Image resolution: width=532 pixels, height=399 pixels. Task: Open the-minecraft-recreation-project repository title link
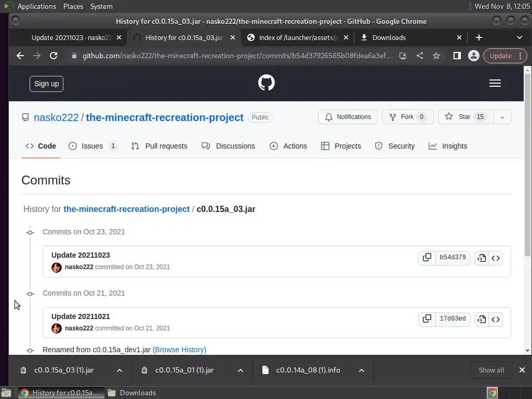(165, 117)
